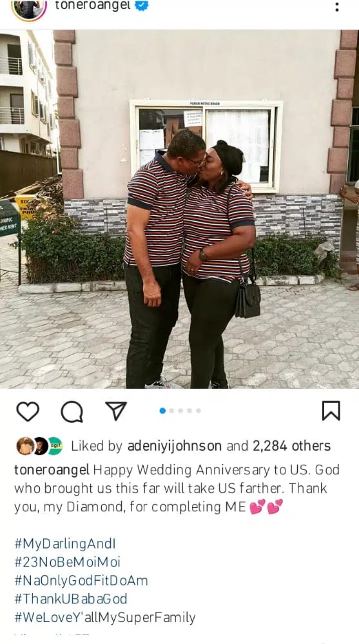
Task: Tap the blue verified badge
Action: [142, 5]
